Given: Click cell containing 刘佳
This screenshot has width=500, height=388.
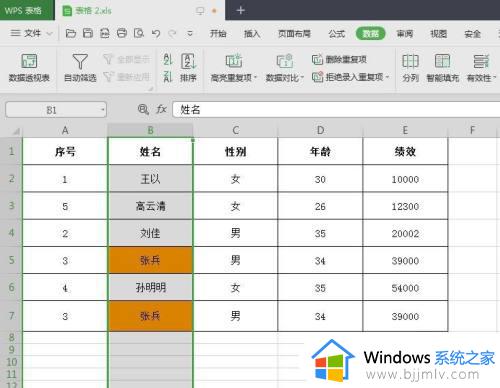Looking at the screenshot, I should click(150, 233).
